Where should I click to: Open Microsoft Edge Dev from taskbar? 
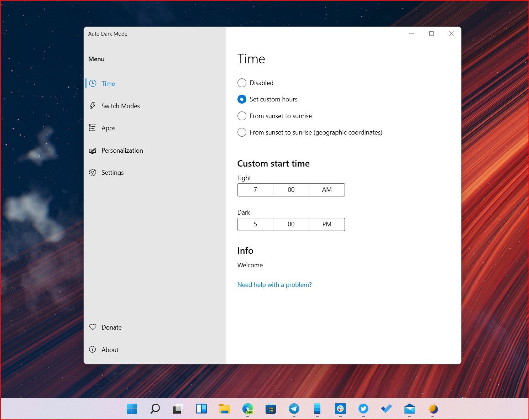click(x=248, y=409)
